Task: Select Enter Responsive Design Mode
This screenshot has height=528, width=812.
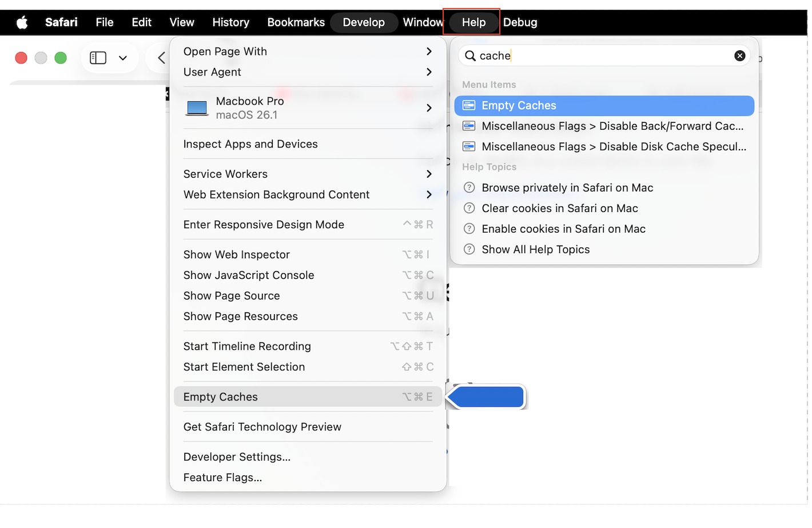Action: pos(308,225)
